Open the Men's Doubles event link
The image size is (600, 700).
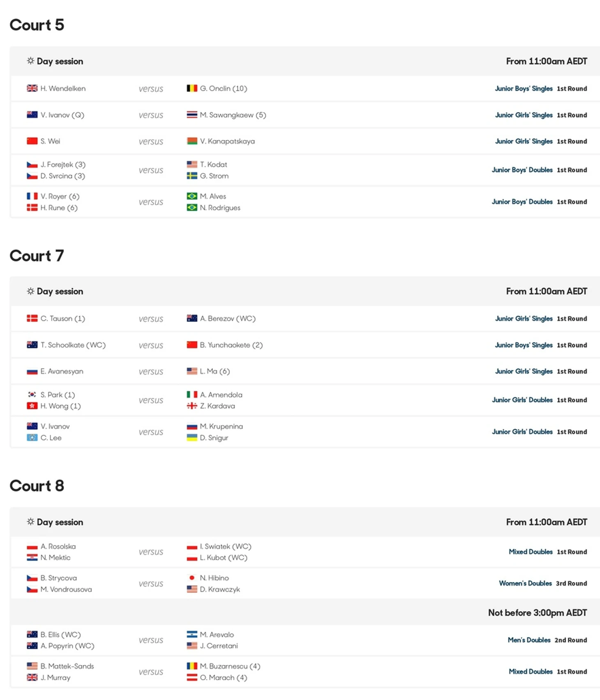529,640
